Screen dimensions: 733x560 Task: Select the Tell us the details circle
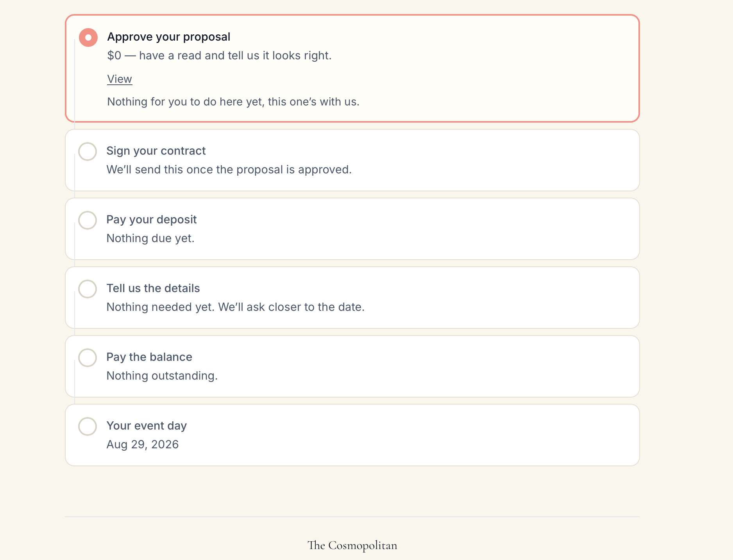pos(88,289)
